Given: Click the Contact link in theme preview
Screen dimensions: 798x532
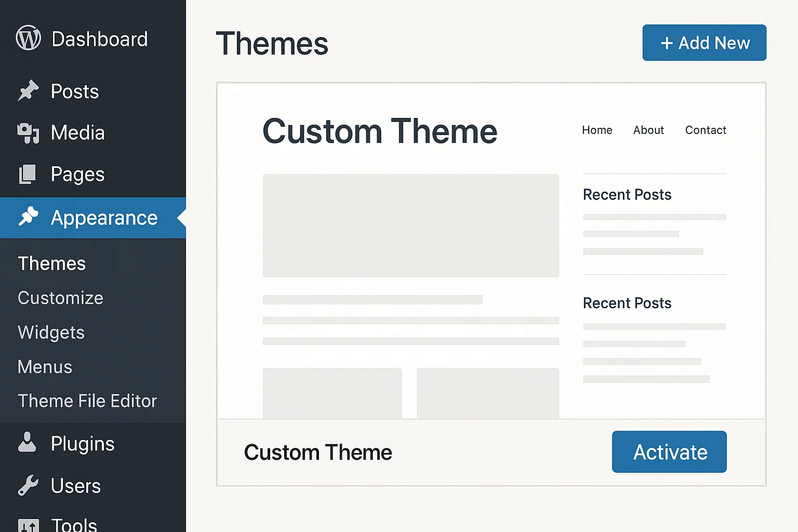Looking at the screenshot, I should [x=705, y=130].
